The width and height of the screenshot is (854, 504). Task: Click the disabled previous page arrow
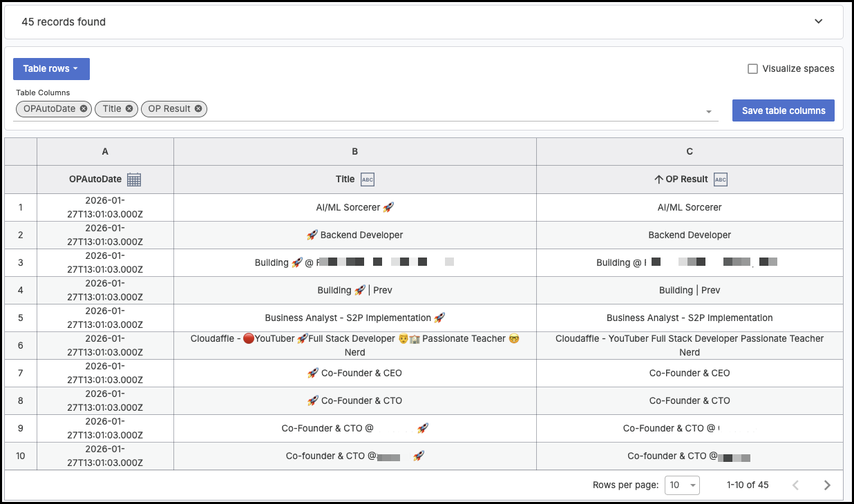(x=795, y=485)
